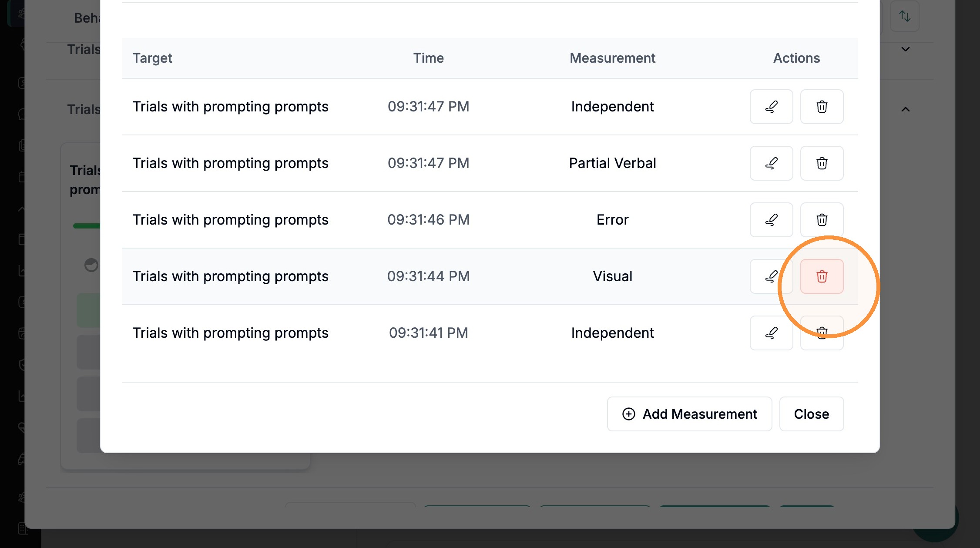Edit the Partial Verbal measurement

pyautogui.click(x=771, y=163)
